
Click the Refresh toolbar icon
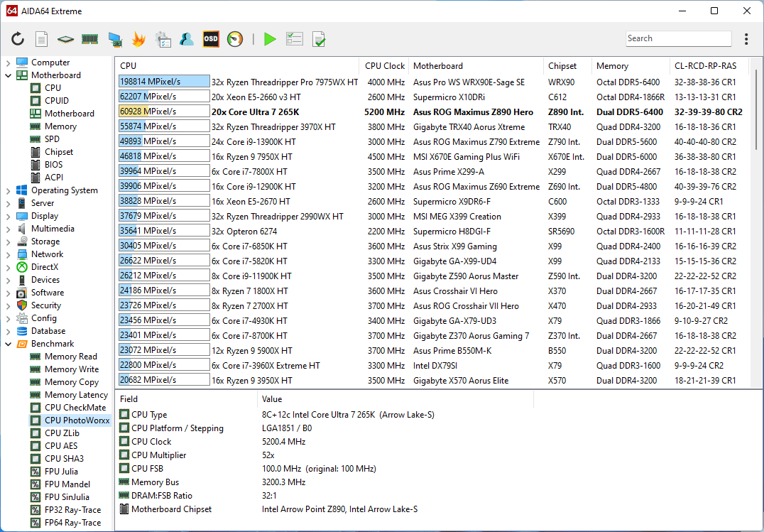[x=18, y=39]
